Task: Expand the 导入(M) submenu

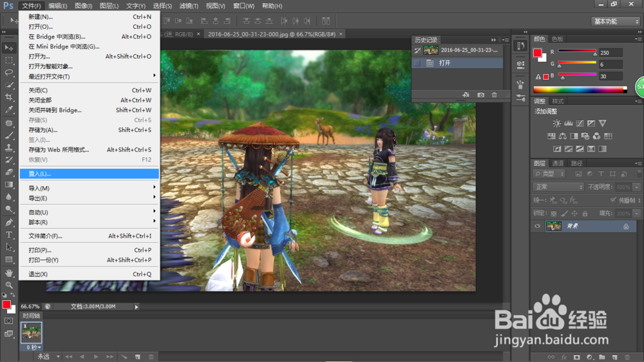Action: 89,188
